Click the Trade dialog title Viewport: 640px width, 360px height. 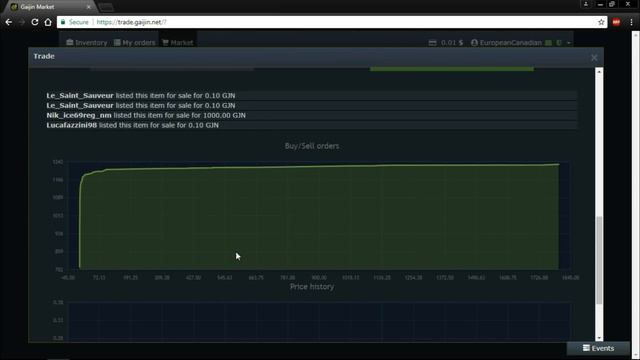pyautogui.click(x=44, y=56)
